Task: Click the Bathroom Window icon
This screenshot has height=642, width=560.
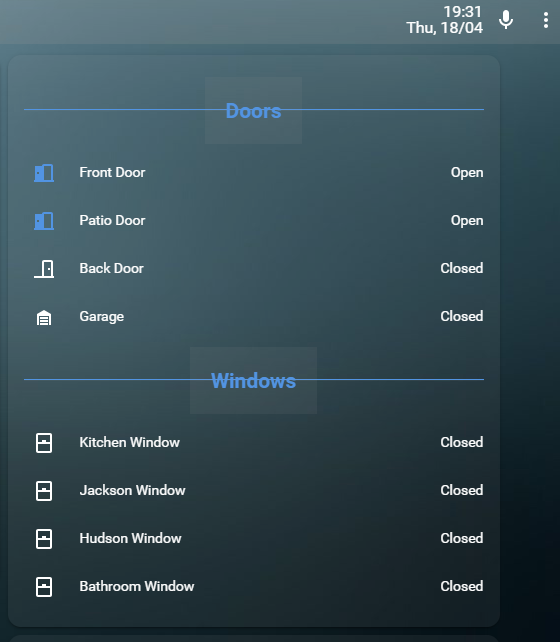Action: (x=44, y=587)
